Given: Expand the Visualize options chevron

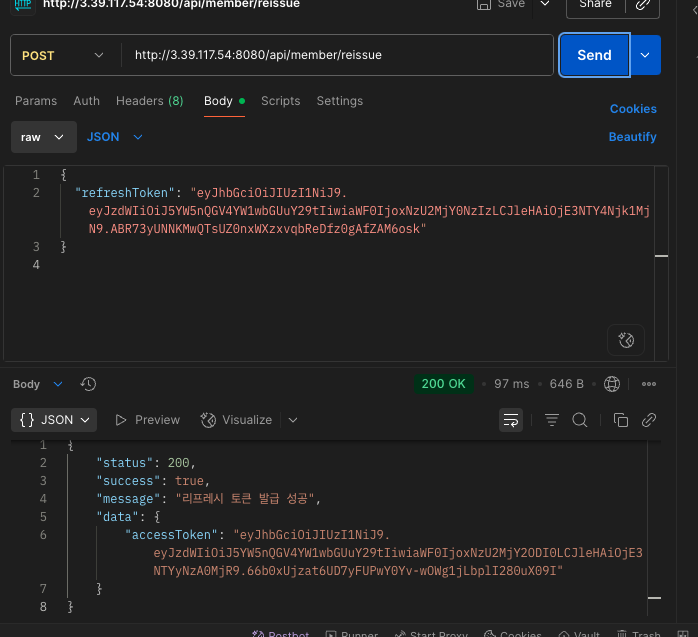Looking at the screenshot, I should click(293, 420).
